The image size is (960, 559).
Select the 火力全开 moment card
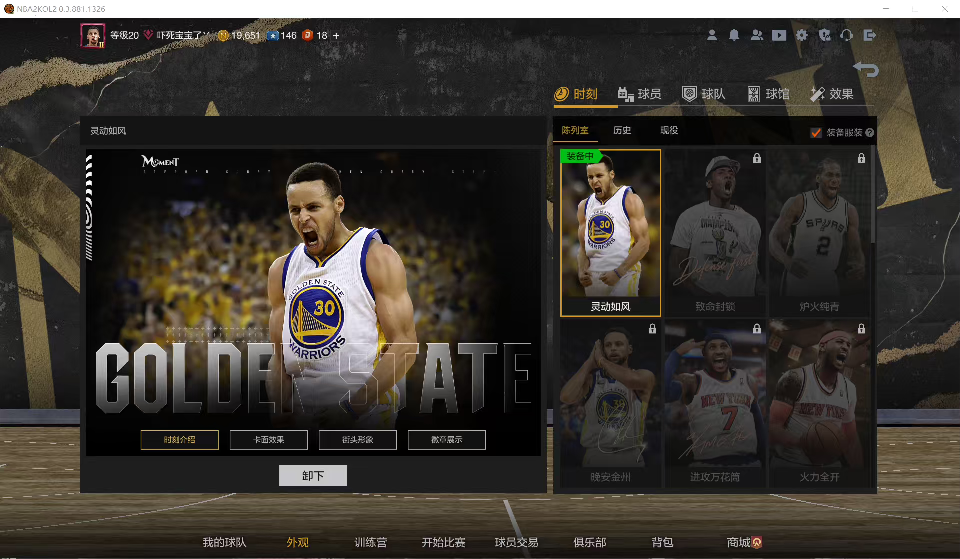[x=819, y=403]
